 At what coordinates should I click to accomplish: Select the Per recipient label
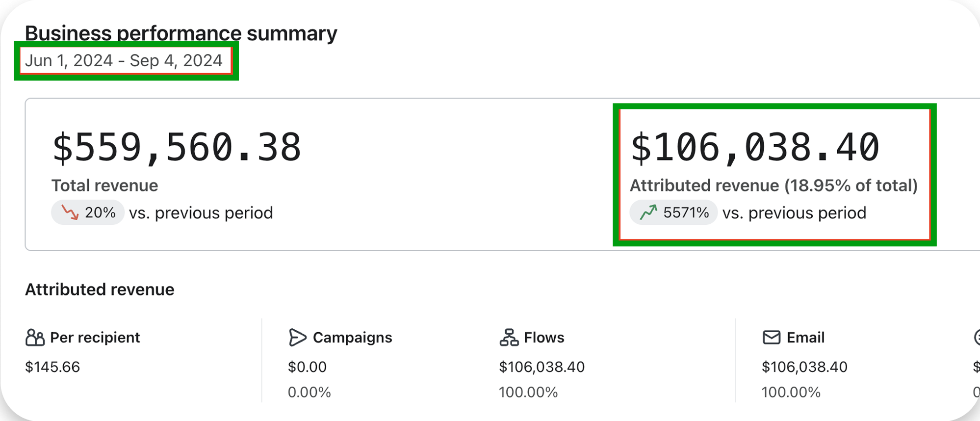click(95, 338)
